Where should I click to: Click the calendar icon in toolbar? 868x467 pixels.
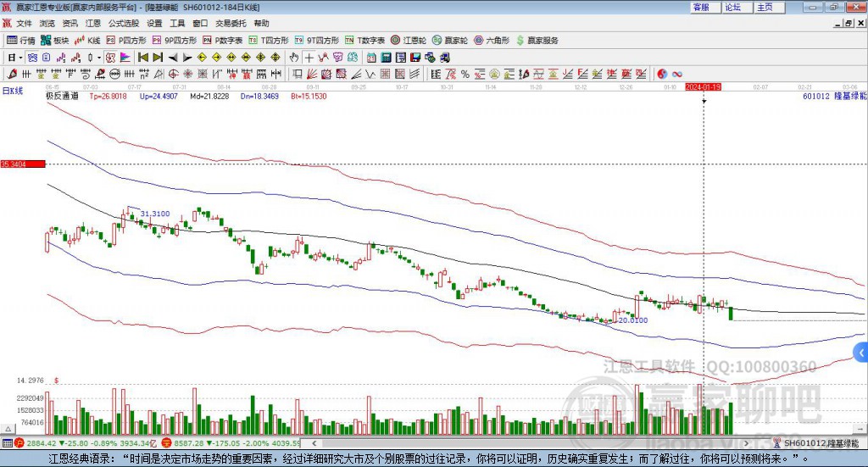371,58
